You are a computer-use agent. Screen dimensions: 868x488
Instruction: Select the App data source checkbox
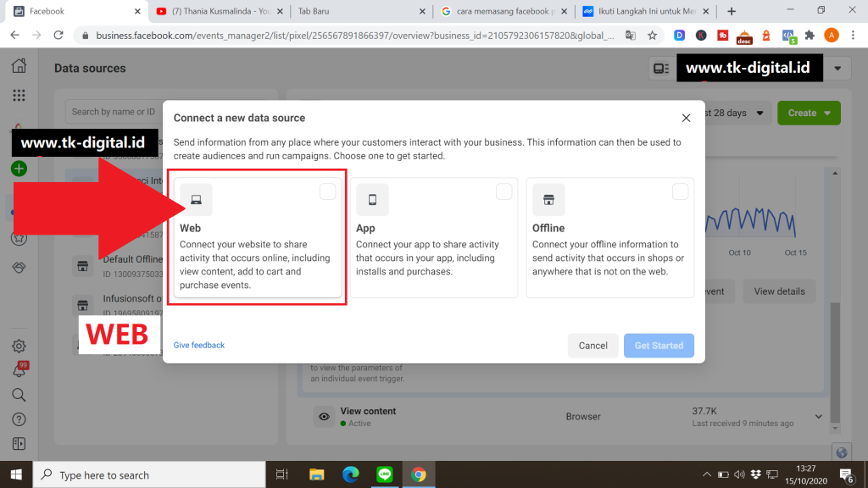(x=504, y=192)
